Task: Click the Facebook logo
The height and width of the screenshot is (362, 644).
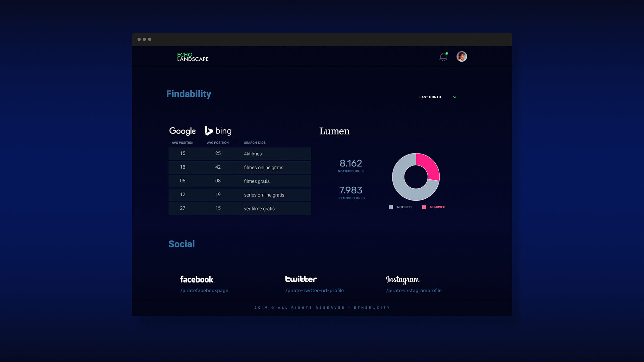Action: pyautogui.click(x=197, y=279)
